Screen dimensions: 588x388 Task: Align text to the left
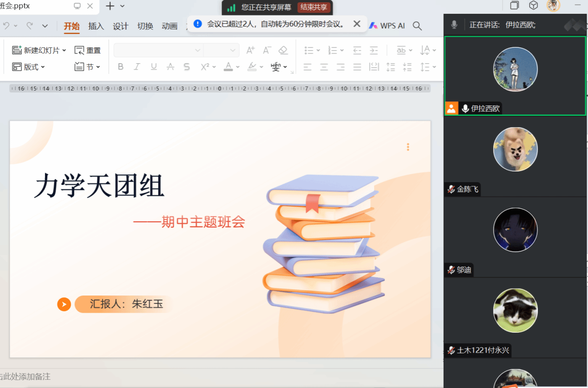click(x=307, y=67)
